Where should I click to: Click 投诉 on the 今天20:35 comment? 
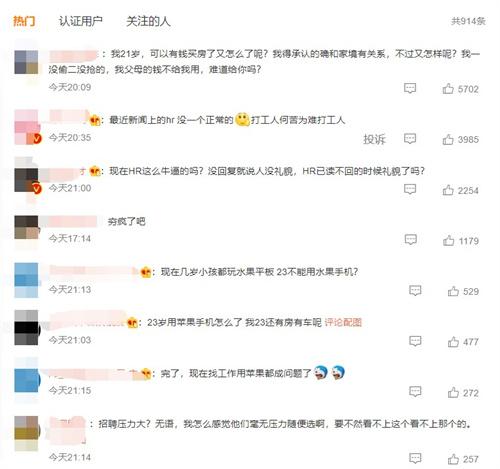(374, 139)
